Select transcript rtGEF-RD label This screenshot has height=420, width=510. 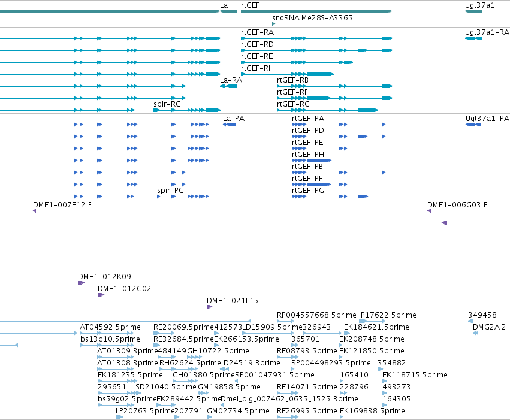[257, 44]
